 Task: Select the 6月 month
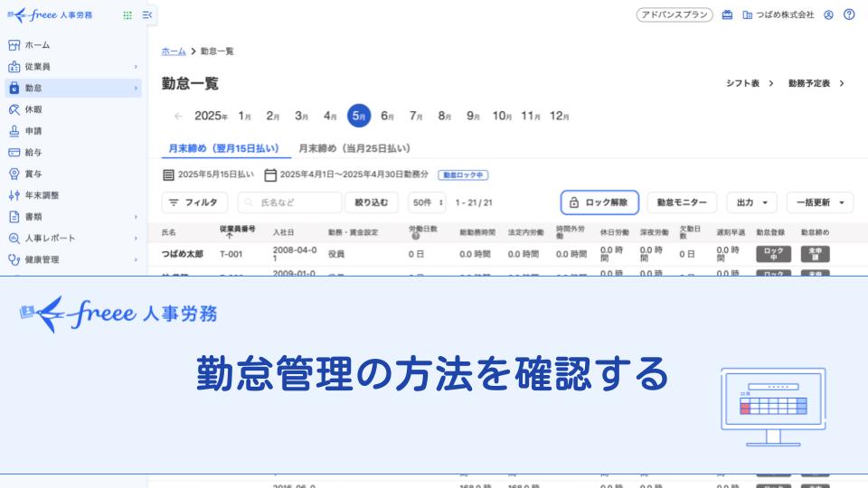click(x=388, y=117)
